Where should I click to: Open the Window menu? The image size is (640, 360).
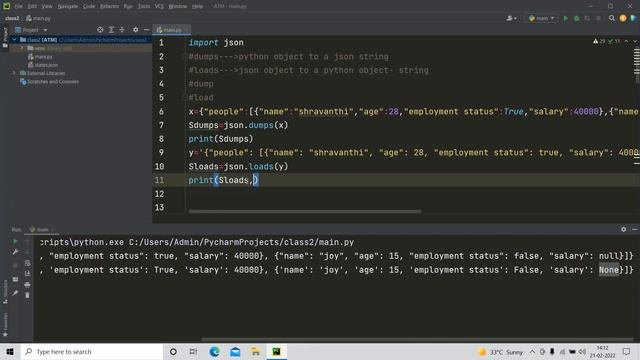tap(178, 6)
